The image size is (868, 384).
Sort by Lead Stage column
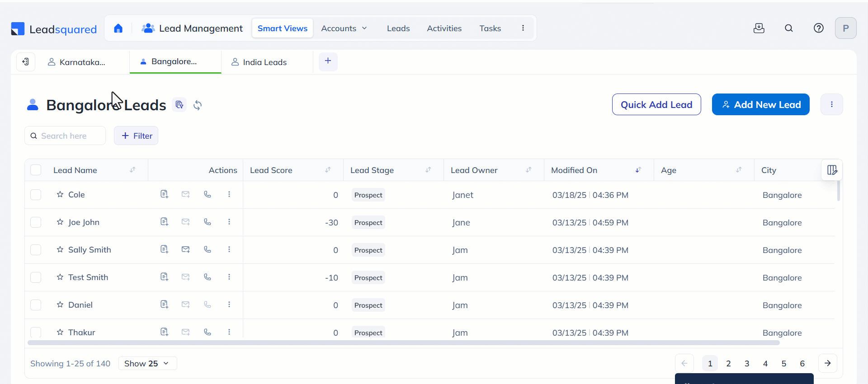pos(428,170)
